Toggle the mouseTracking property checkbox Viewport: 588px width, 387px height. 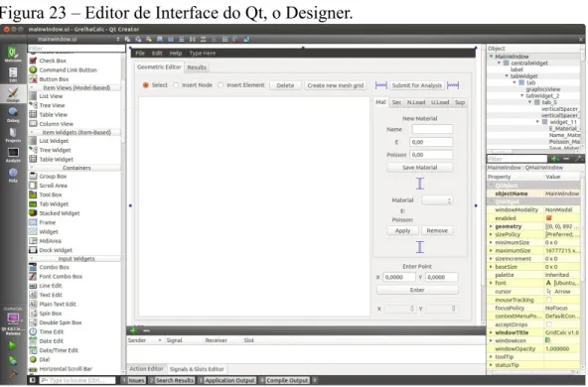pyautogui.click(x=548, y=300)
